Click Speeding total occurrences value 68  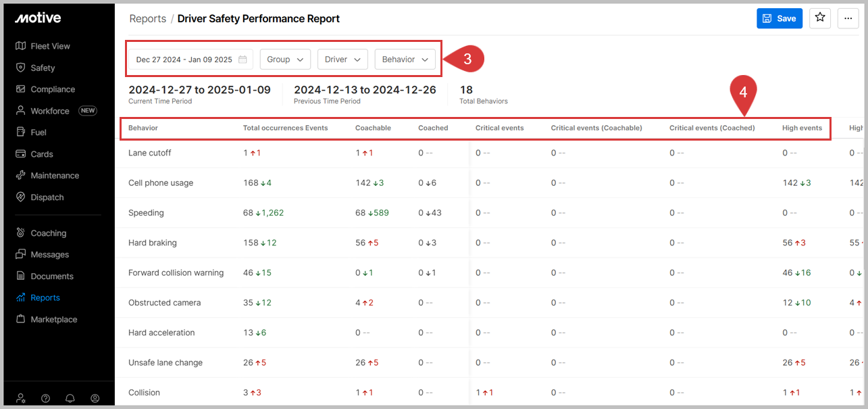[248, 213]
